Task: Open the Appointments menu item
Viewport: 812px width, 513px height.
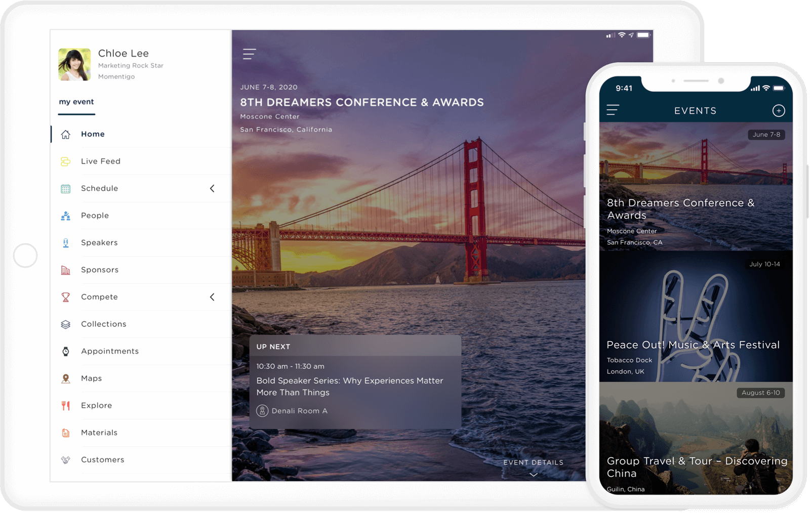Action: tap(110, 351)
